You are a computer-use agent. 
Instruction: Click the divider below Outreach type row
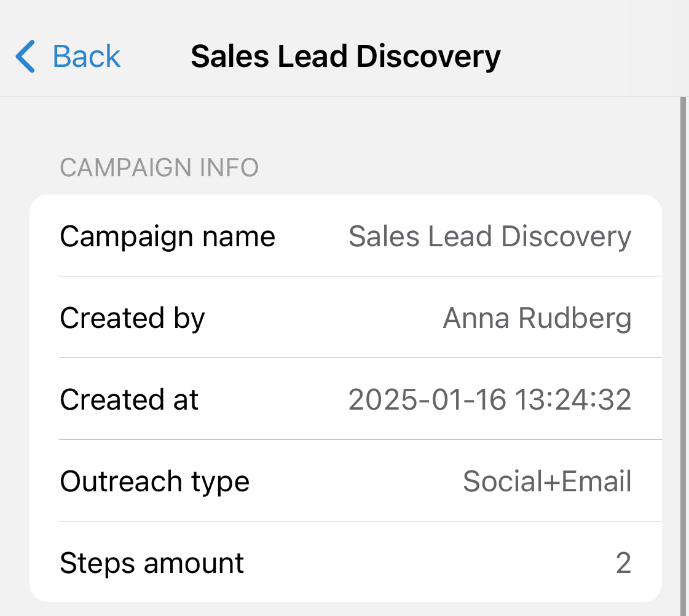coord(360,521)
